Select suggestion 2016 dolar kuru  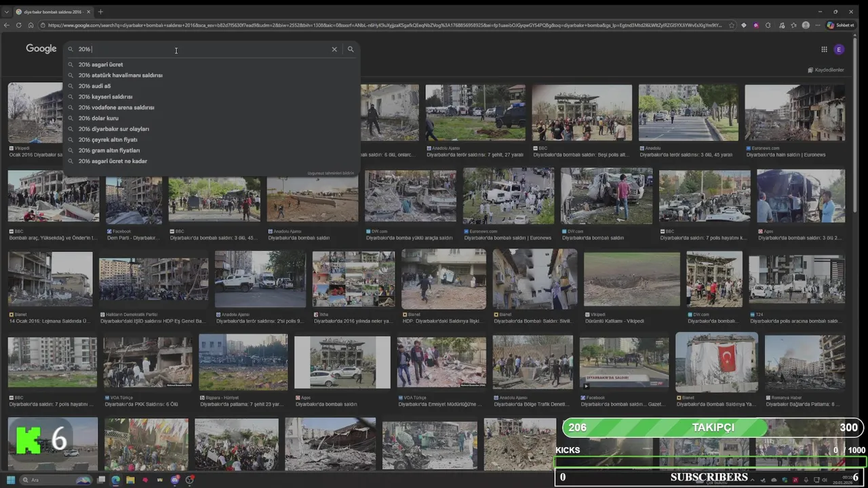(210, 118)
